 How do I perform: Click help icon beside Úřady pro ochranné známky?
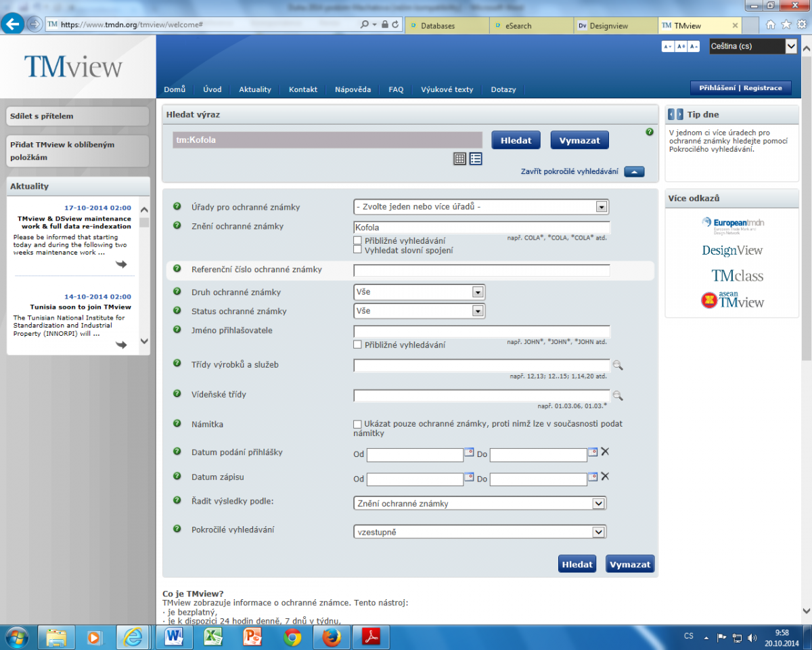click(x=177, y=207)
